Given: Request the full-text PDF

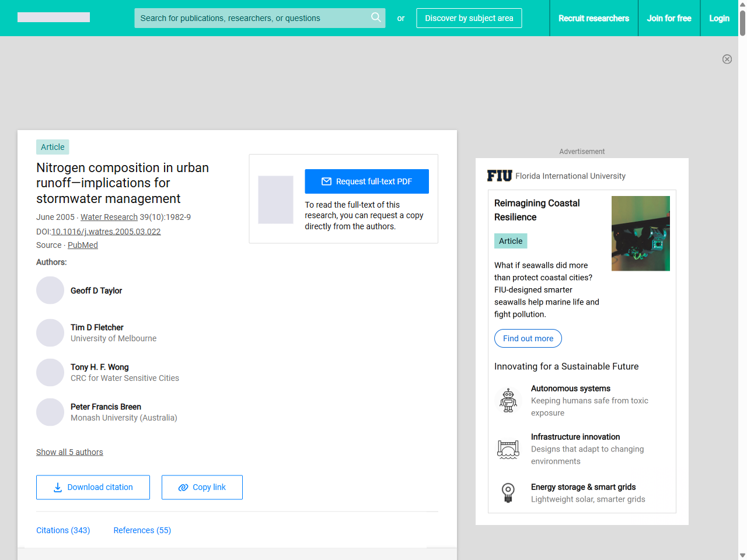Looking at the screenshot, I should 366,181.
